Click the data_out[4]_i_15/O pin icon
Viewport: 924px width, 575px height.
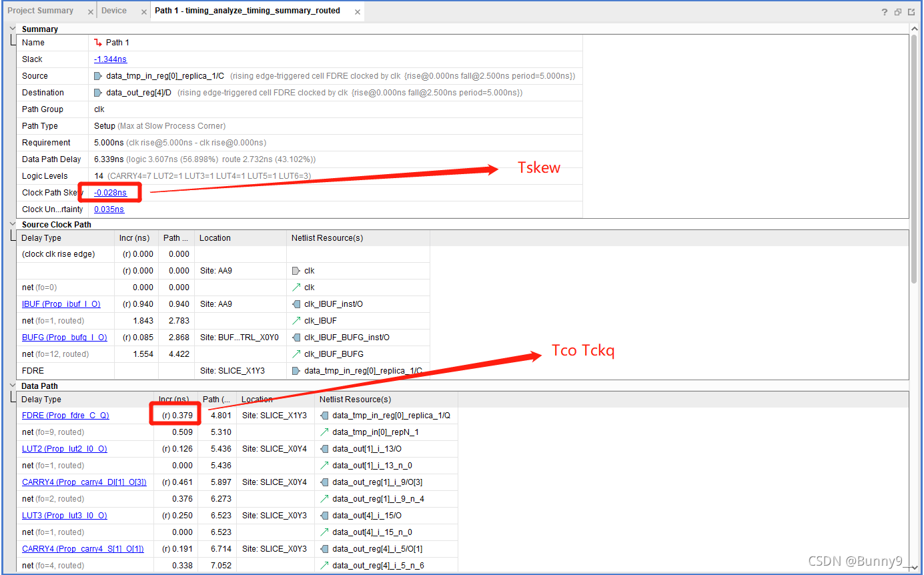coord(324,516)
